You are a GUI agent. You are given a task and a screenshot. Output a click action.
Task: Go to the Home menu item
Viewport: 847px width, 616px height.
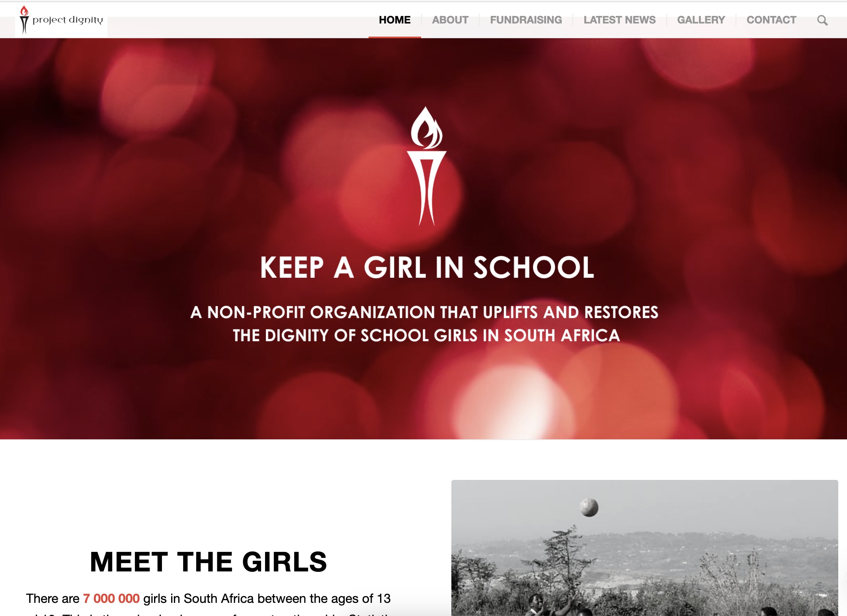click(x=394, y=20)
